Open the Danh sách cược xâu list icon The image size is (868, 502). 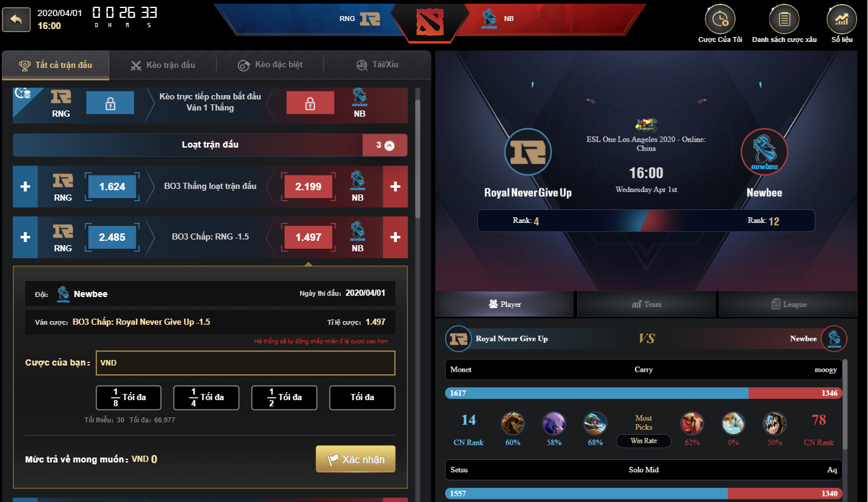point(784,19)
